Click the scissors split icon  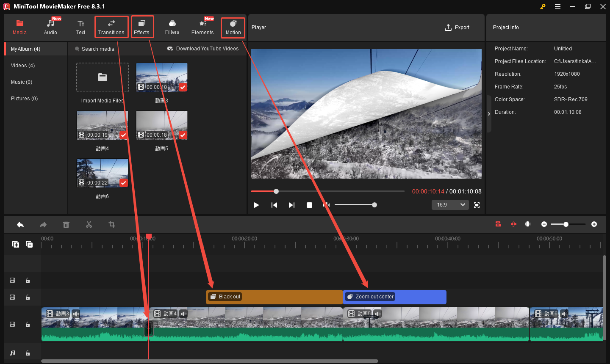89,225
